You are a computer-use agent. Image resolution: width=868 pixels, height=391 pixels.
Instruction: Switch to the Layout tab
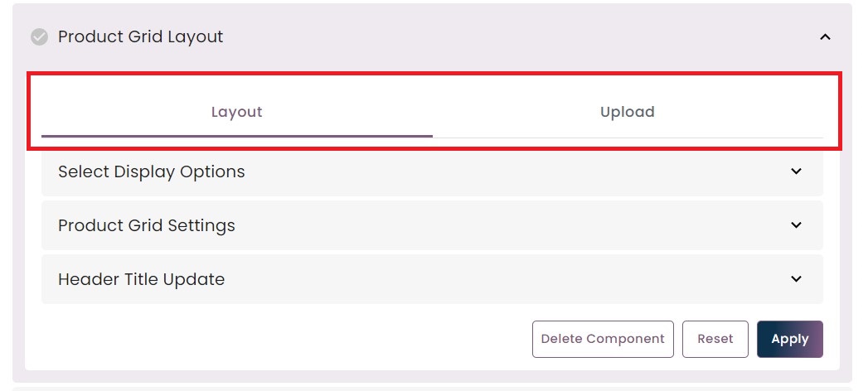237,113
